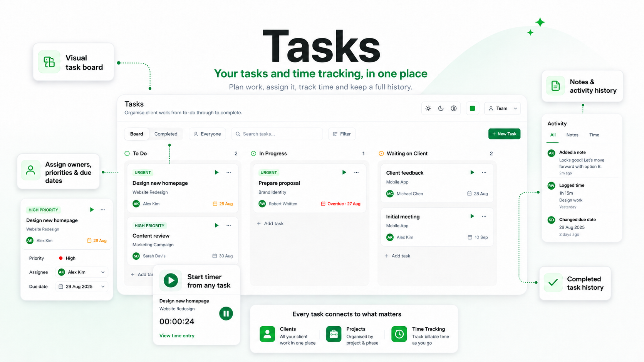The image size is (644, 362).
Task: Click the 28 Aug due date
Action: (478, 194)
